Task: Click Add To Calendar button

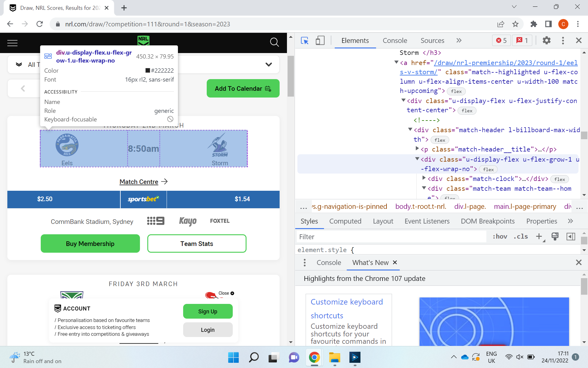Action: point(243,89)
